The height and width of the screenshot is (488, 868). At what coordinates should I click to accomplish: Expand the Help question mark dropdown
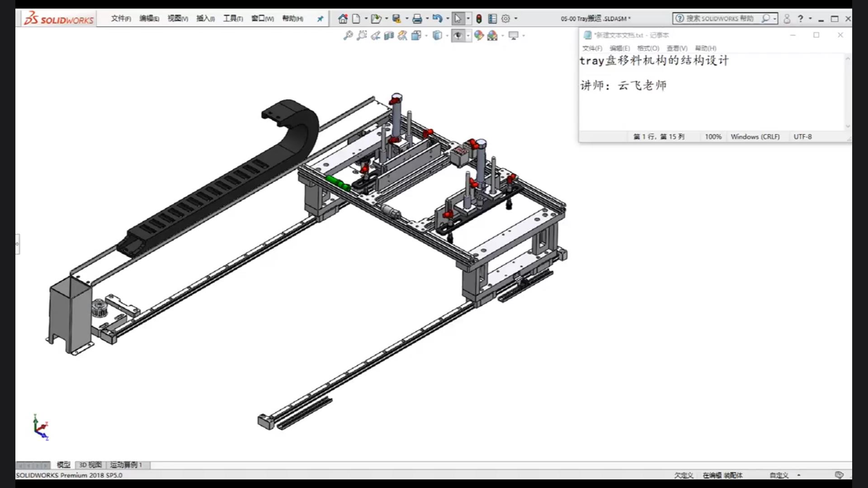pyautogui.click(x=810, y=19)
